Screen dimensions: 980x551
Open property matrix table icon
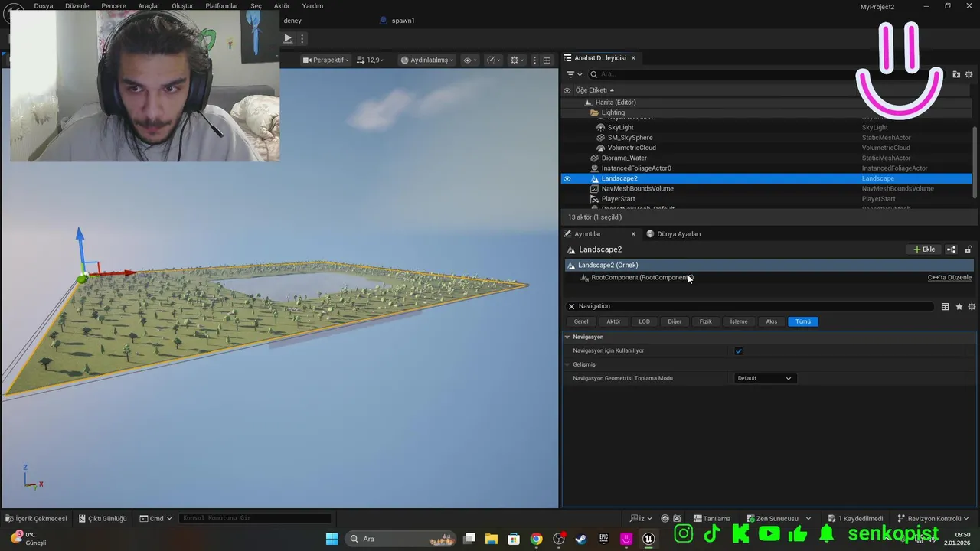pyautogui.click(x=945, y=307)
